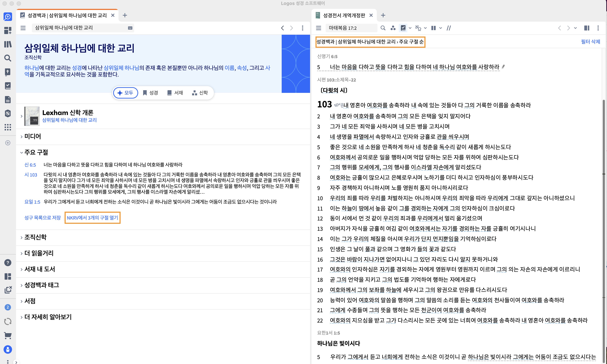Close the 성경전서 개역개정판 tab
This screenshot has height=364, width=607.
(371, 15)
